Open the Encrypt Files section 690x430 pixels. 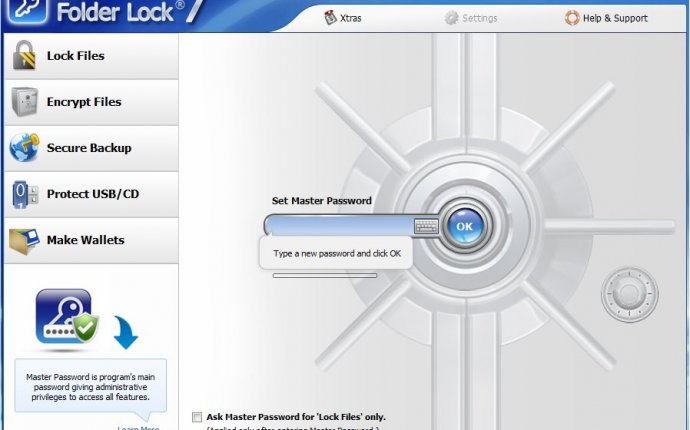point(92,102)
